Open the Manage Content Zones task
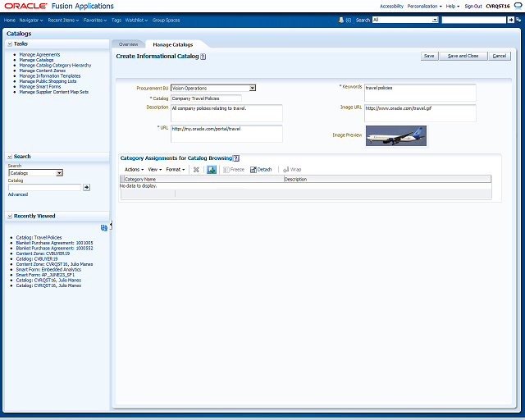525x420 pixels. pos(42,71)
